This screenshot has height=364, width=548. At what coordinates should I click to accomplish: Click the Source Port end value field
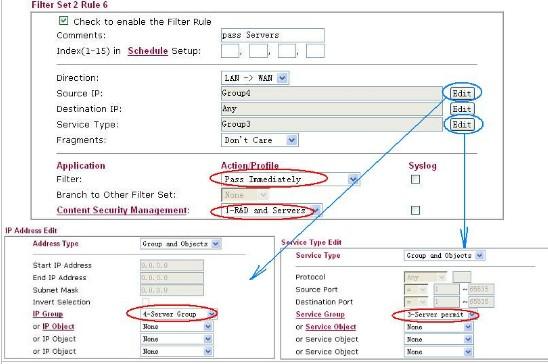[x=481, y=290]
